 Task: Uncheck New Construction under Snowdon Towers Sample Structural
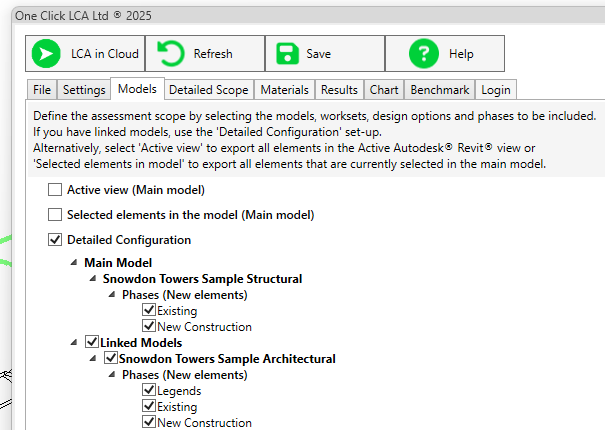click(x=149, y=325)
